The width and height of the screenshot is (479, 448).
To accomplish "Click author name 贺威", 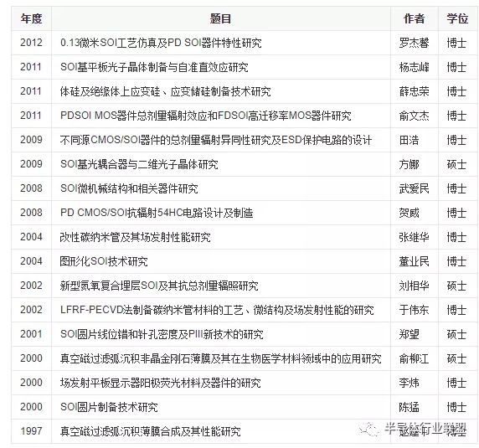I will (409, 213).
